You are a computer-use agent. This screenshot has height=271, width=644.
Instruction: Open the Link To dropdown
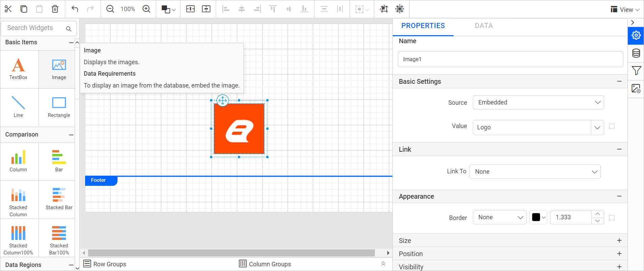coord(535,172)
